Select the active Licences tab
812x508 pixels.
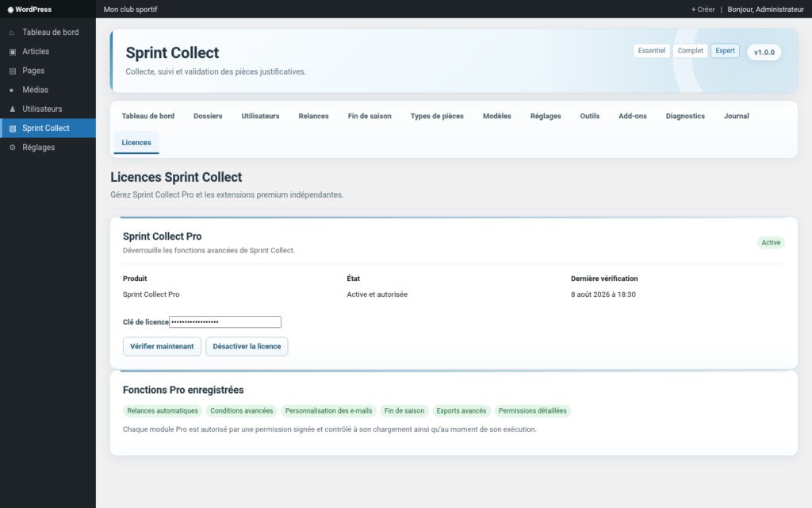(136, 143)
